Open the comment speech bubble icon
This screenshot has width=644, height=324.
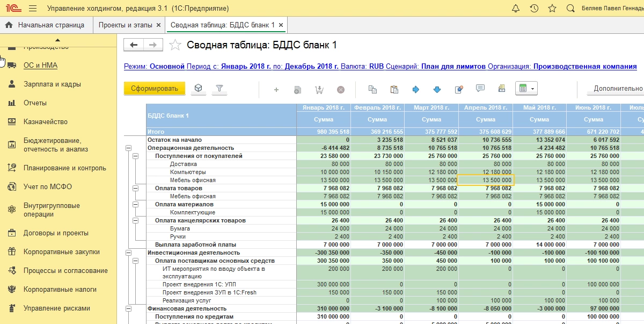tap(480, 89)
